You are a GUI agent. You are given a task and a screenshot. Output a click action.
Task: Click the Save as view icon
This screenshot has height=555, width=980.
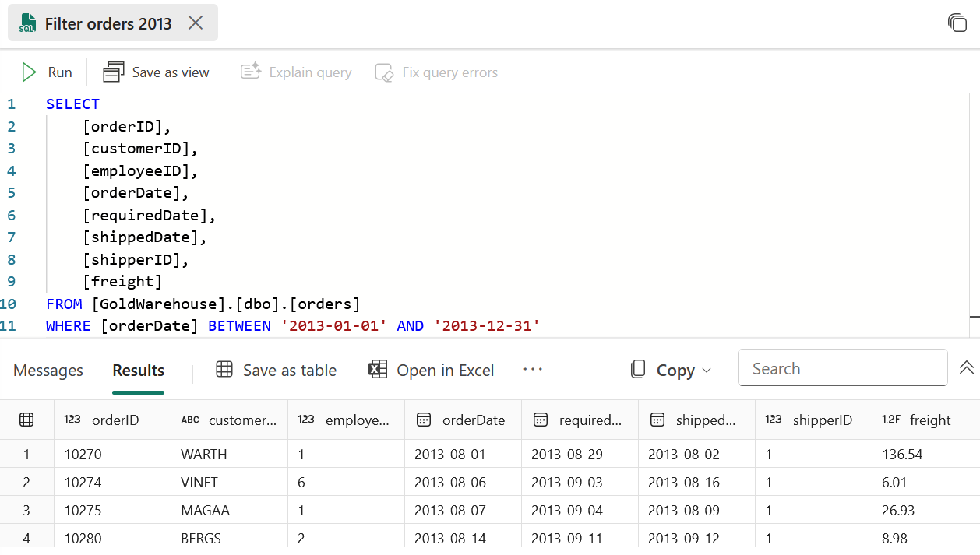(114, 72)
